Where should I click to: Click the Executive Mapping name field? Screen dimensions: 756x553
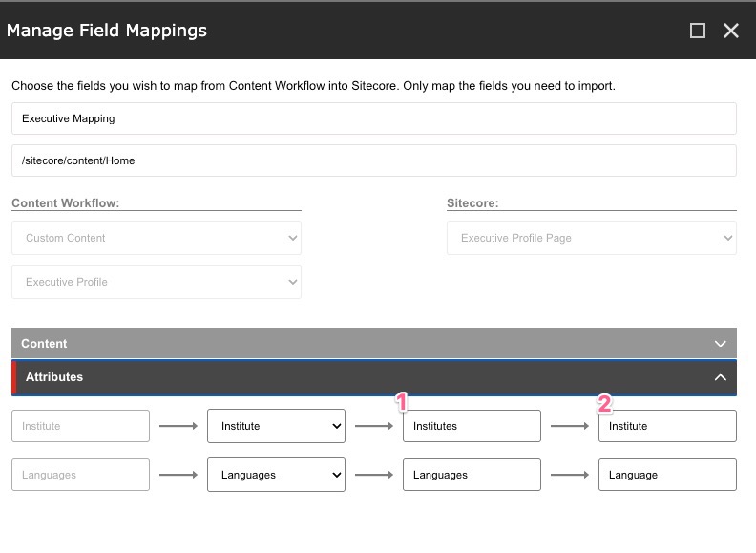(373, 118)
